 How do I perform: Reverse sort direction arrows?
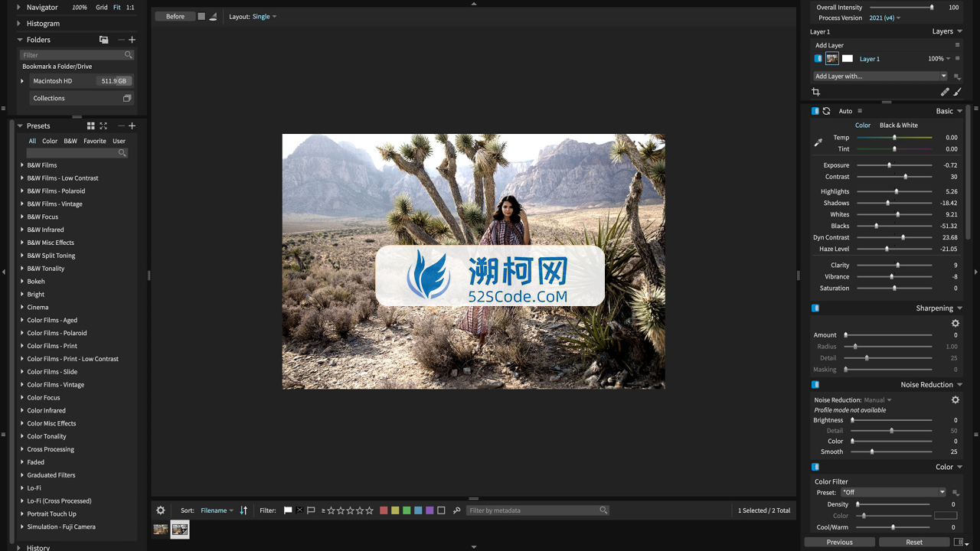pyautogui.click(x=243, y=510)
